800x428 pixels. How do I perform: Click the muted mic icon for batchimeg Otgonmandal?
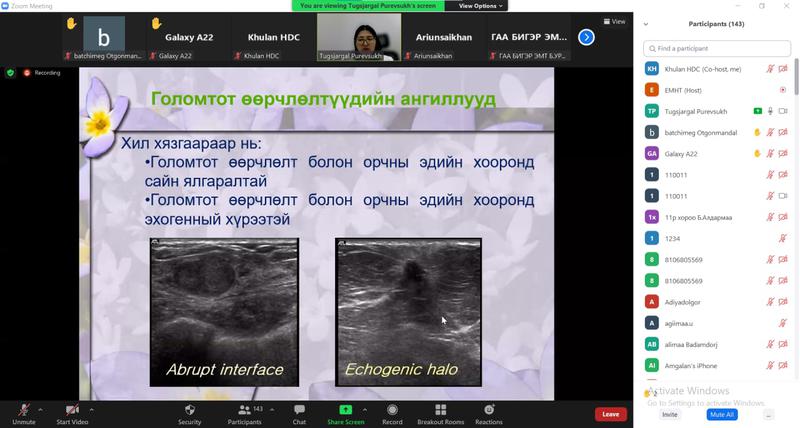770,133
